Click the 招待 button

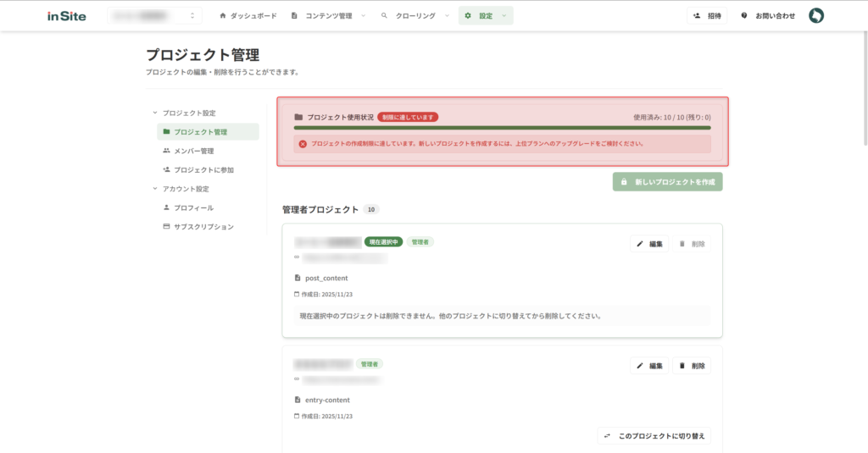click(x=707, y=15)
